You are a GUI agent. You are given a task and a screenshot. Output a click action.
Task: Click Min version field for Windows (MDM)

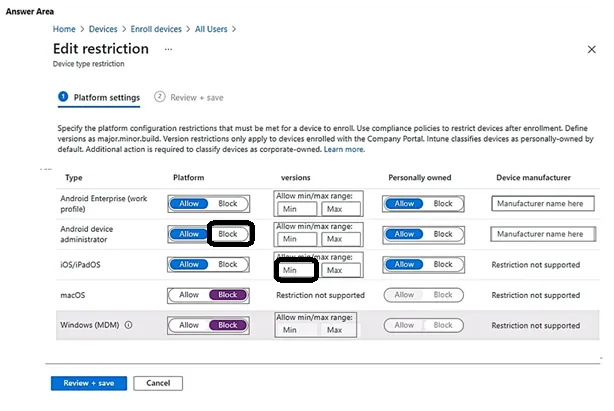pos(296,330)
